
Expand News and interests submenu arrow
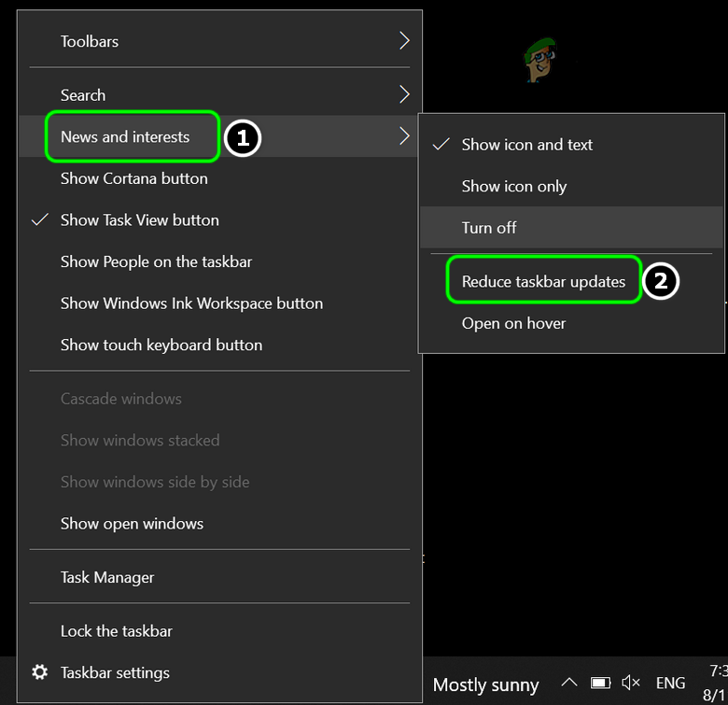[404, 136]
